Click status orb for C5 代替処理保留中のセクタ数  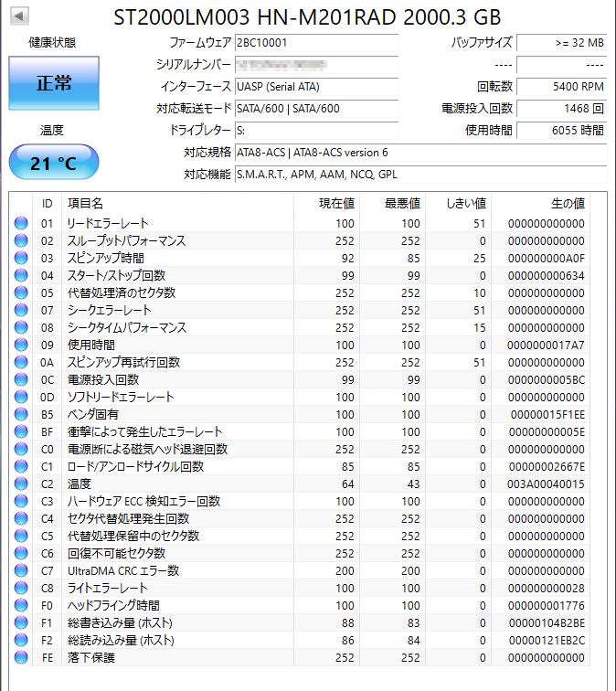[21, 536]
